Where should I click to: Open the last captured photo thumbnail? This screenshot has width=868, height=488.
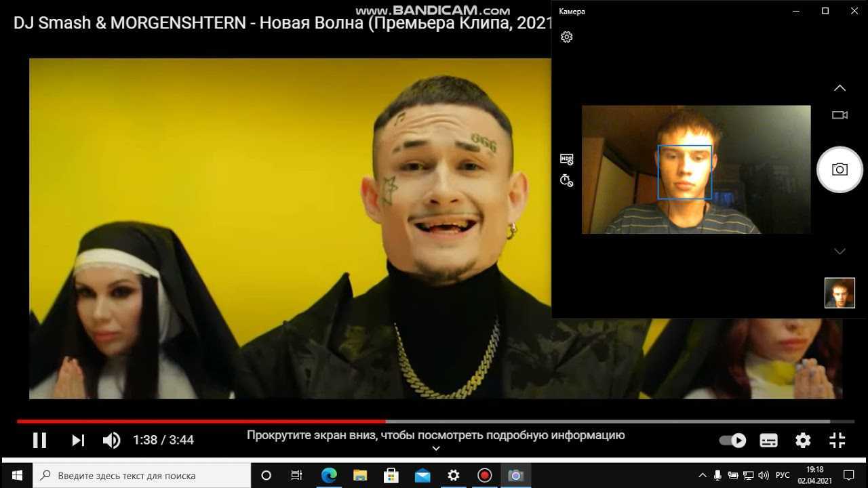pyautogui.click(x=840, y=293)
